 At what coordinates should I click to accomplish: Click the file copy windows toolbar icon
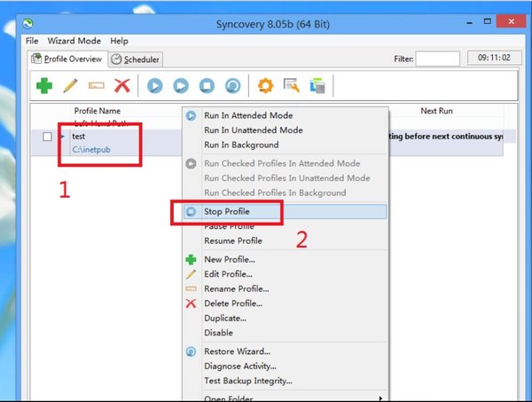click(317, 85)
